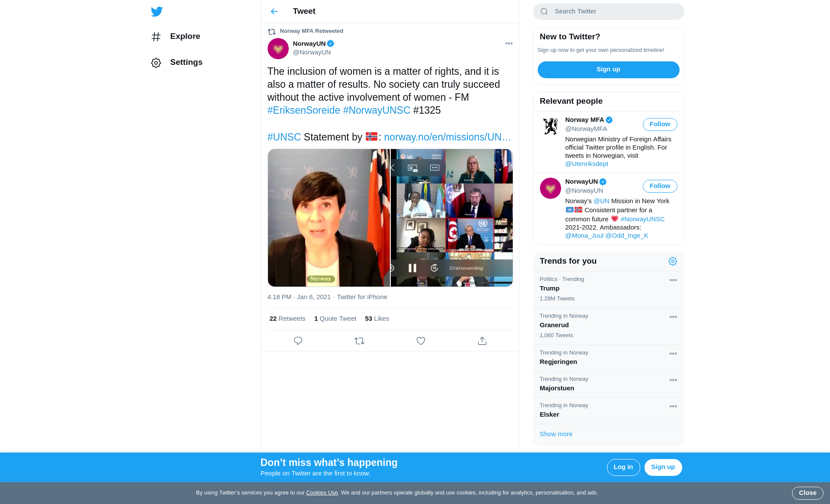Open @Mona_Juul profile link
Image resolution: width=830 pixels, height=504 pixels.
tap(584, 236)
